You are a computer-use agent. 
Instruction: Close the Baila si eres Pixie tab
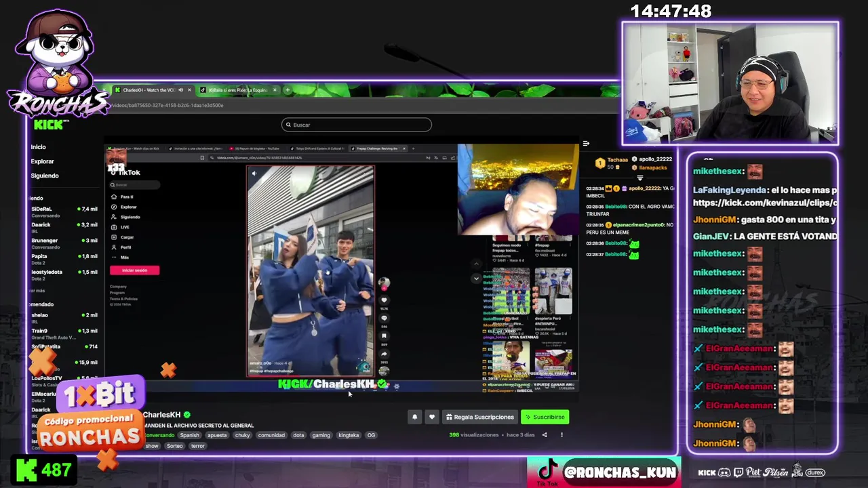(275, 90)
